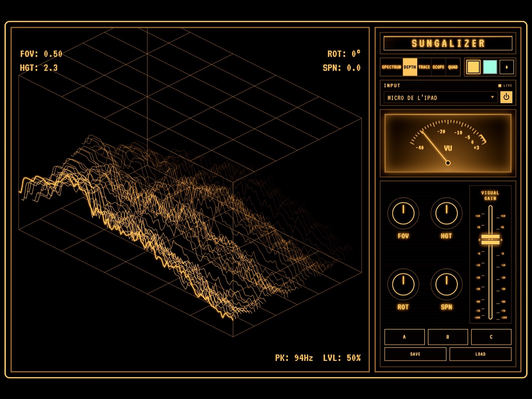Click the Visual Gain slider handle

(x=490, y=240)
